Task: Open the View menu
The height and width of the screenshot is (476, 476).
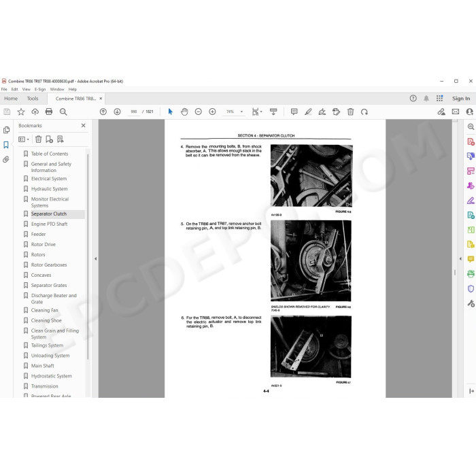Action: 26,89
